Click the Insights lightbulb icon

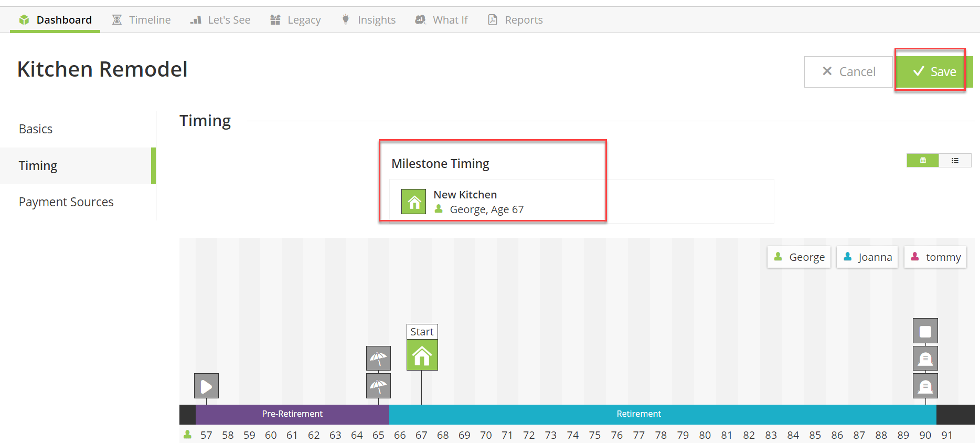point(346,20)
